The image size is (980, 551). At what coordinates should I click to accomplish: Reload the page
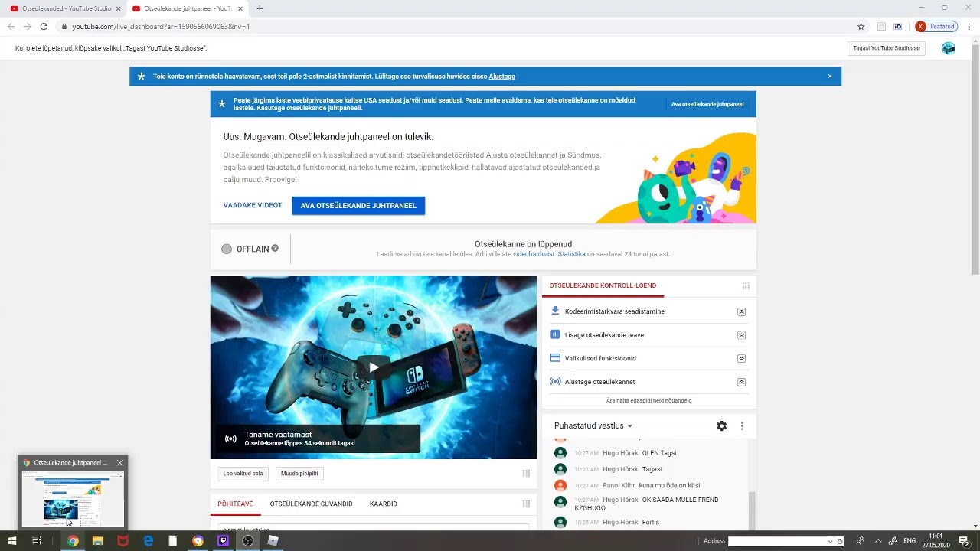(44, 26)
